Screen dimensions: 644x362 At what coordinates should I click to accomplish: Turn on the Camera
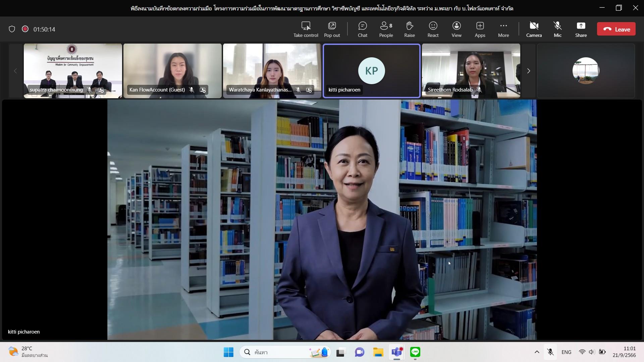point(534,29)
